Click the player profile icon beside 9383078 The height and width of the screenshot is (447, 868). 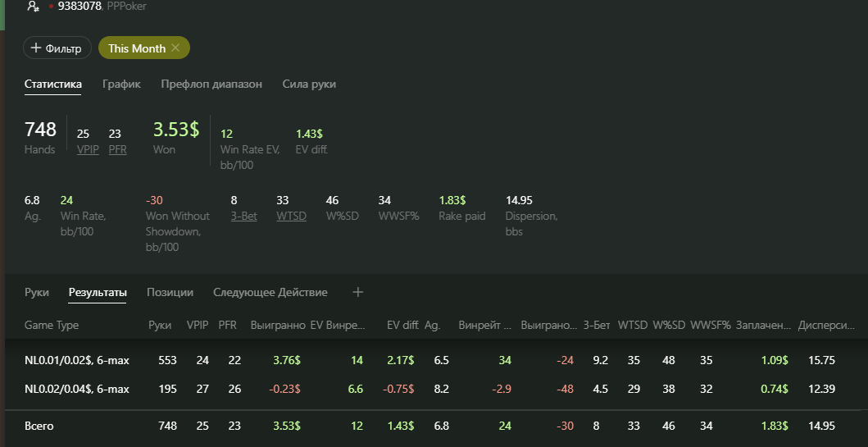click(34, 6)
